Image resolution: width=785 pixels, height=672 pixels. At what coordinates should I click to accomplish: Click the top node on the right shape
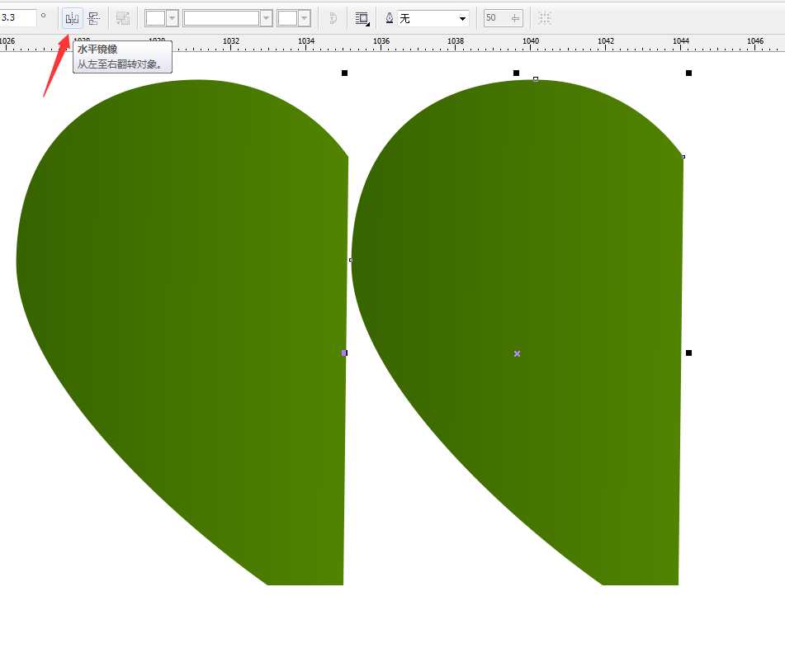coord(536,79)
